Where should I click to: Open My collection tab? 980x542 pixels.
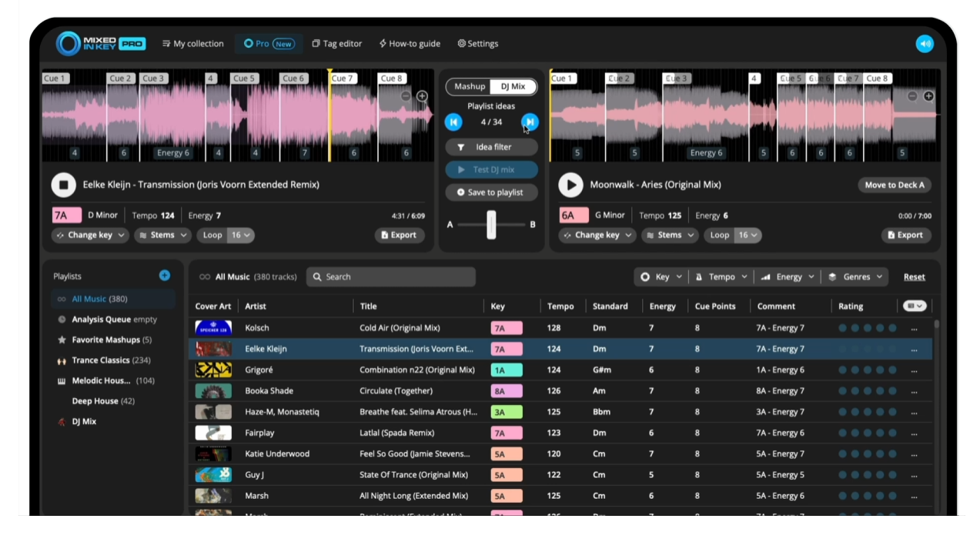(x=193, y=44)
